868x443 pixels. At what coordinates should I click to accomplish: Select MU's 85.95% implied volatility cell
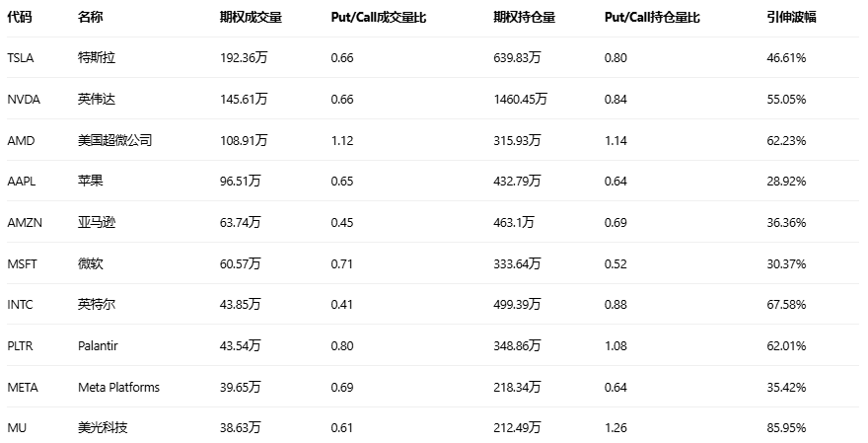click(x=786, y=428)
